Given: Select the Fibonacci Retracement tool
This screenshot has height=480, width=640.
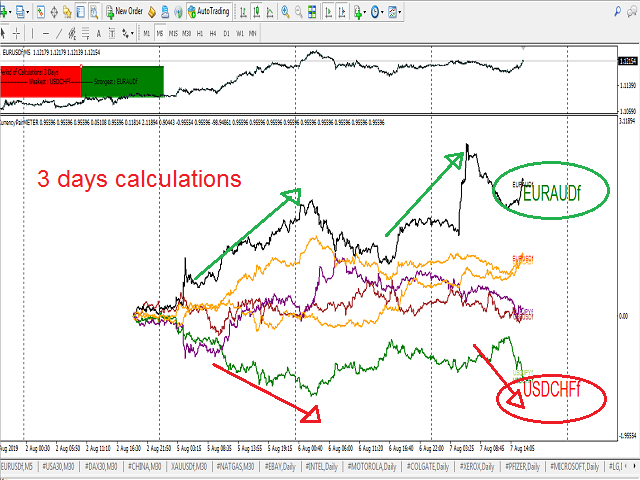Looking at the screenshot, I should [85, 33].
